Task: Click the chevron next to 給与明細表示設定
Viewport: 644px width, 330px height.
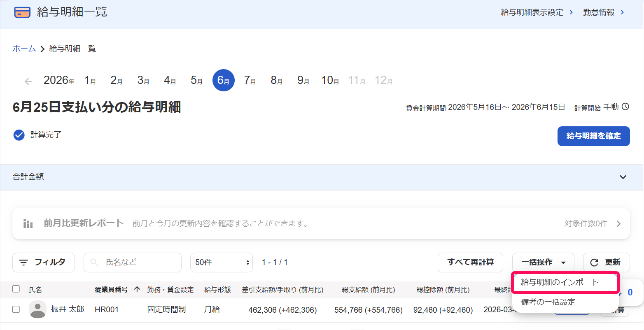Action: click(x=571, y=12)
